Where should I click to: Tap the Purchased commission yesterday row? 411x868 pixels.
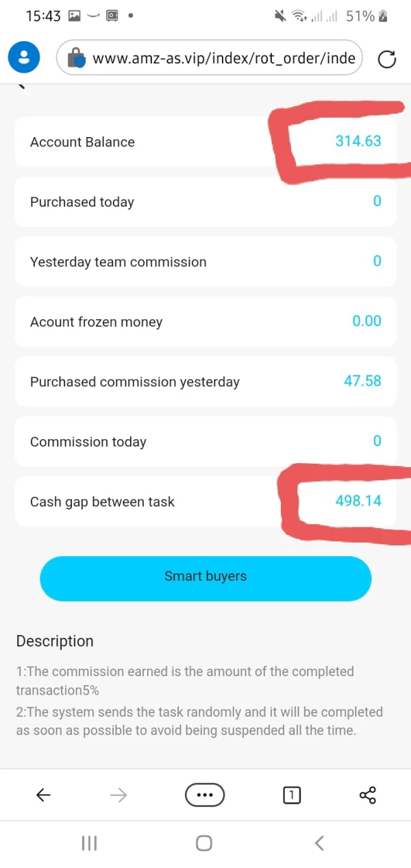[x=206, y=382]
